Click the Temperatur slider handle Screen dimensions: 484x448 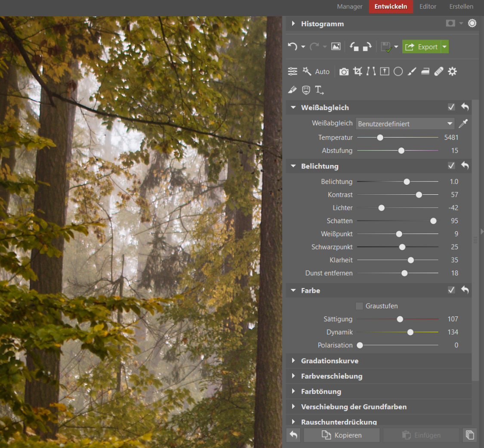[x=380, y=138]
